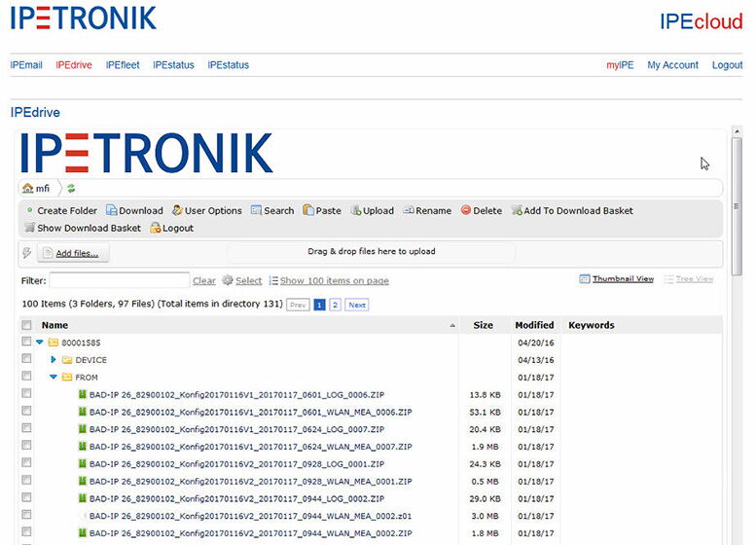Collapse the 80001585 folder tree

click(40, 343)
